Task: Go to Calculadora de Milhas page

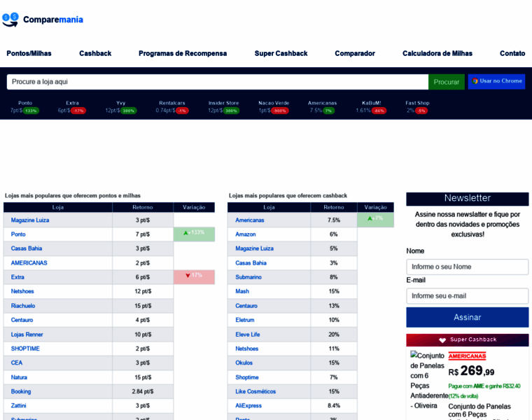Action: (437, 53)
